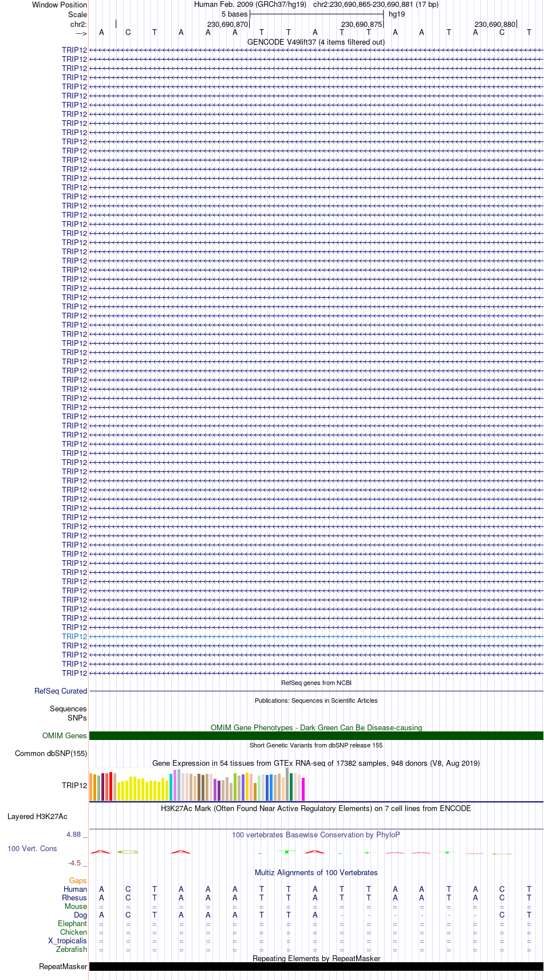Click position label 230,690,875
Screen dimensions: 544x980
[x=361, y=25]
